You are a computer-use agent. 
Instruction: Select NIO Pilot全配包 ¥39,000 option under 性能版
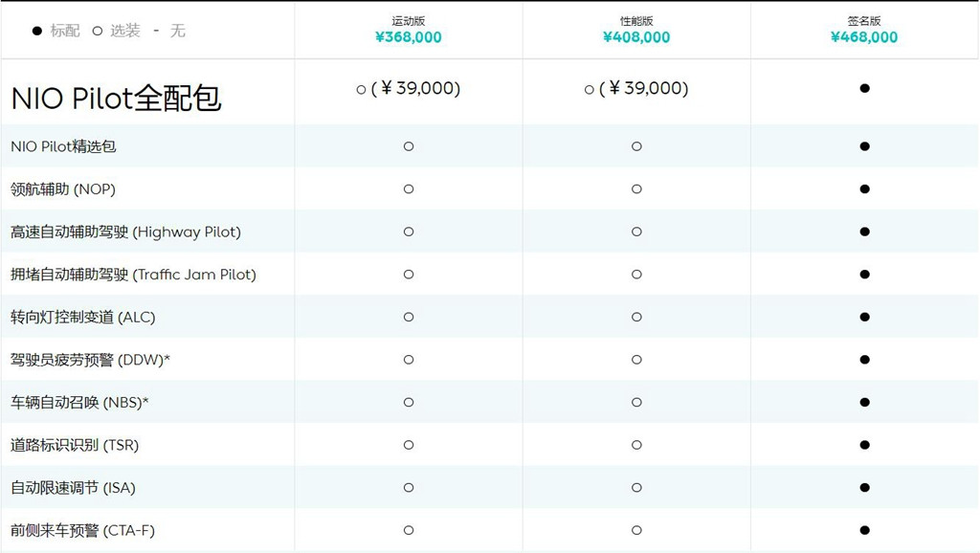[x=636, y=89]
